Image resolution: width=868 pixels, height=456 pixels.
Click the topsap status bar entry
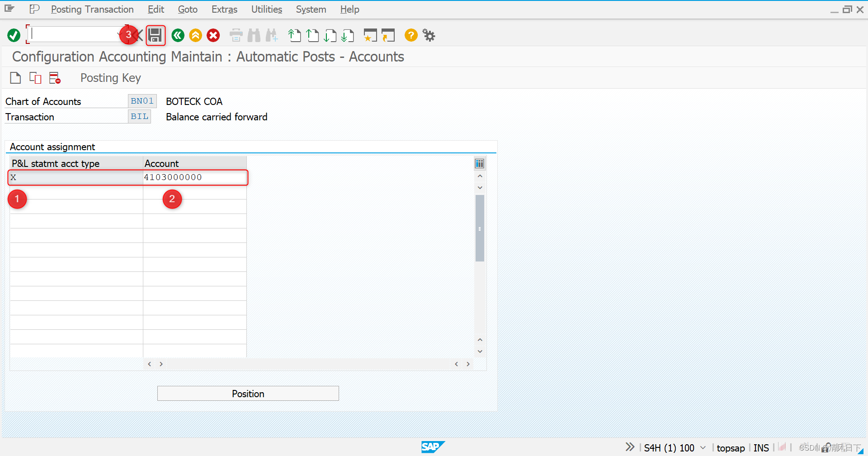click(731, 448)
